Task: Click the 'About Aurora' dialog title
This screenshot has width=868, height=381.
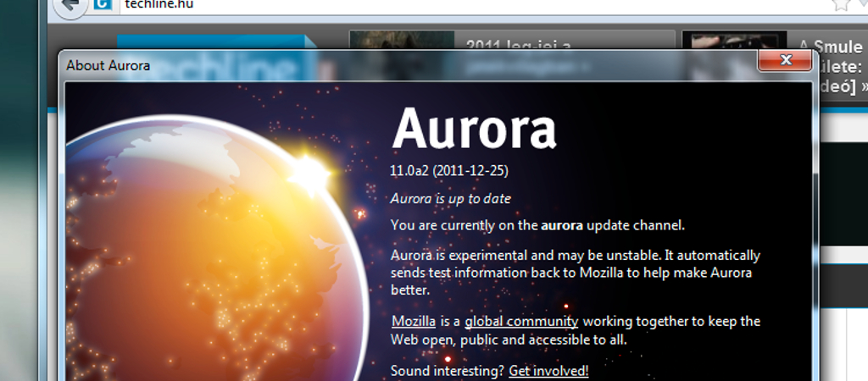Action: (x=108, y=66)
